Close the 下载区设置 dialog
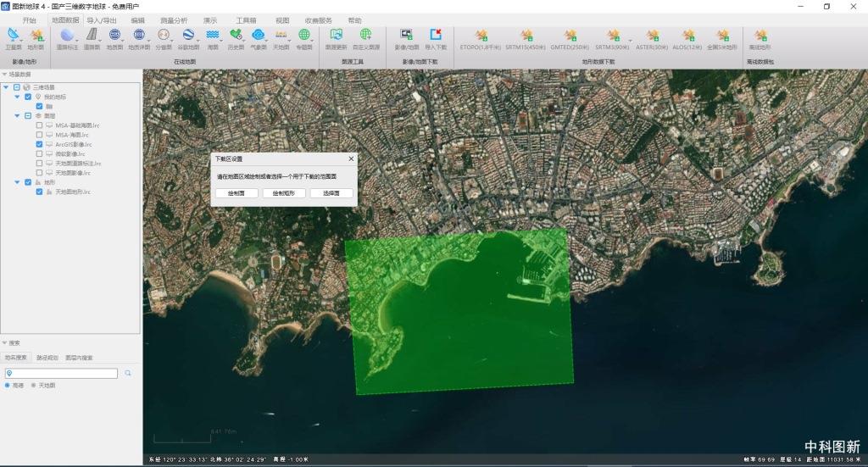This screenshot has width=868, height=467. click(x=351, y=158)
